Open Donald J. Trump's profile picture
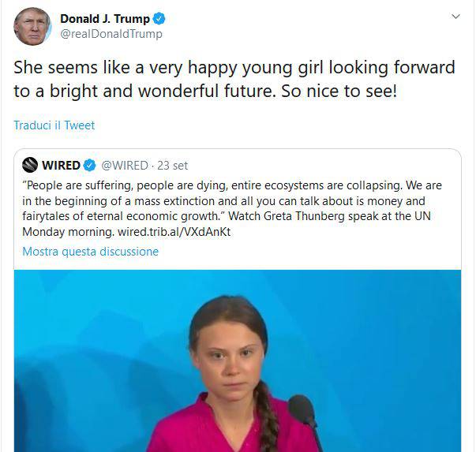476x452 pixels. pos(32,26)
